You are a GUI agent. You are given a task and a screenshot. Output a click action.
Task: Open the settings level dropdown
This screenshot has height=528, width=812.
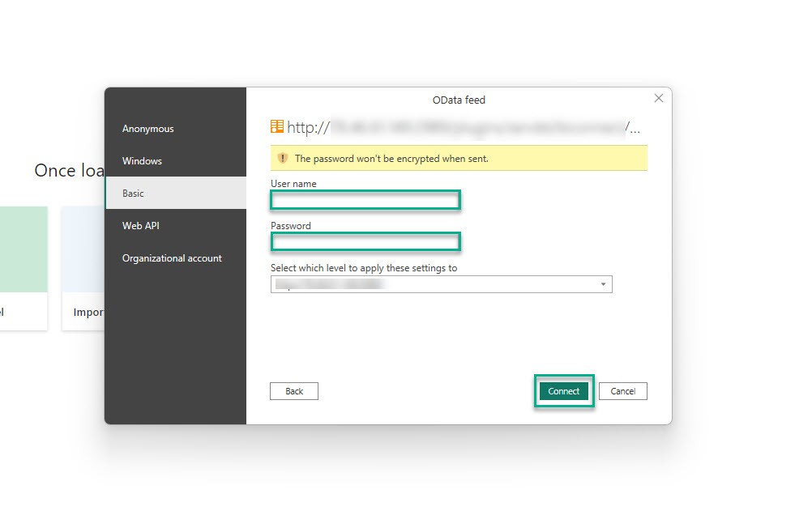[x=441, y=284]
